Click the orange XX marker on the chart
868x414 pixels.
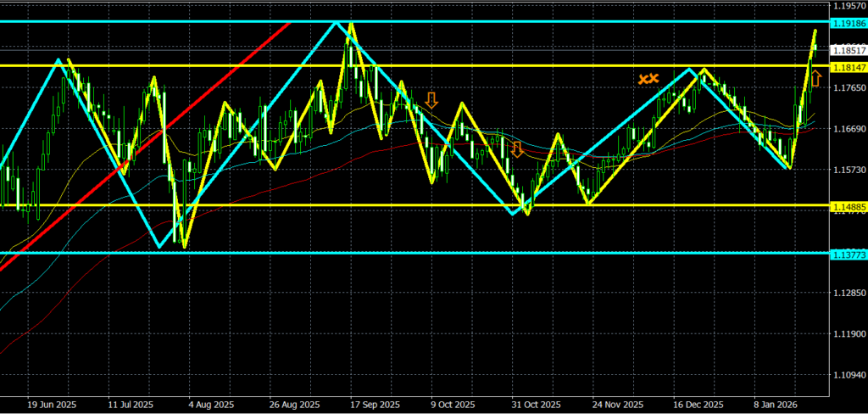coord(648,79)
